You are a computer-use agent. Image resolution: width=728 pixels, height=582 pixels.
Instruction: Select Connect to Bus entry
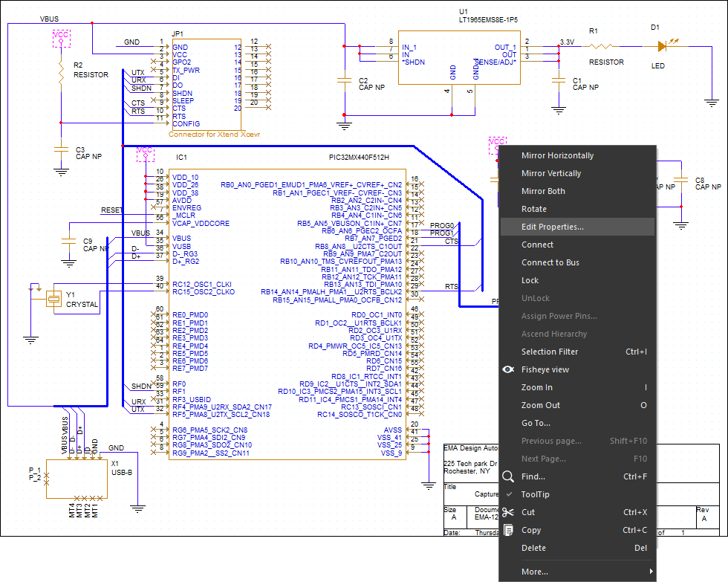point(577,262)
